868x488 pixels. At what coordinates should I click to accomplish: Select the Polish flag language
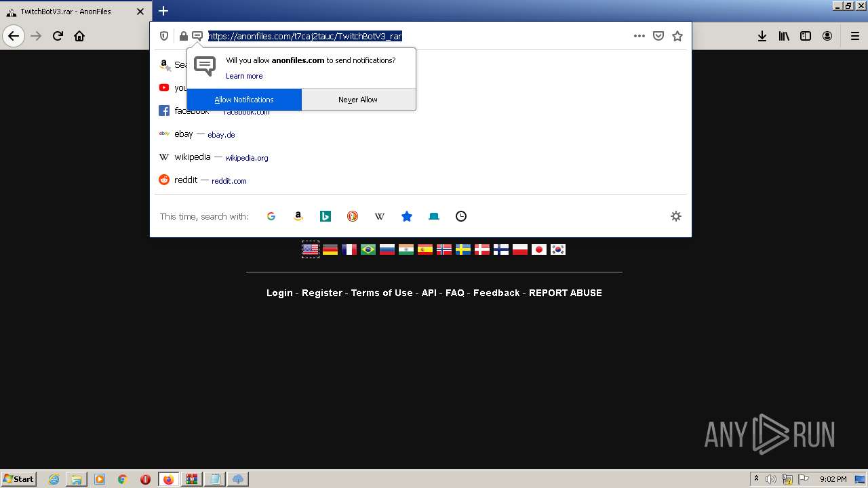coord(520,249)
